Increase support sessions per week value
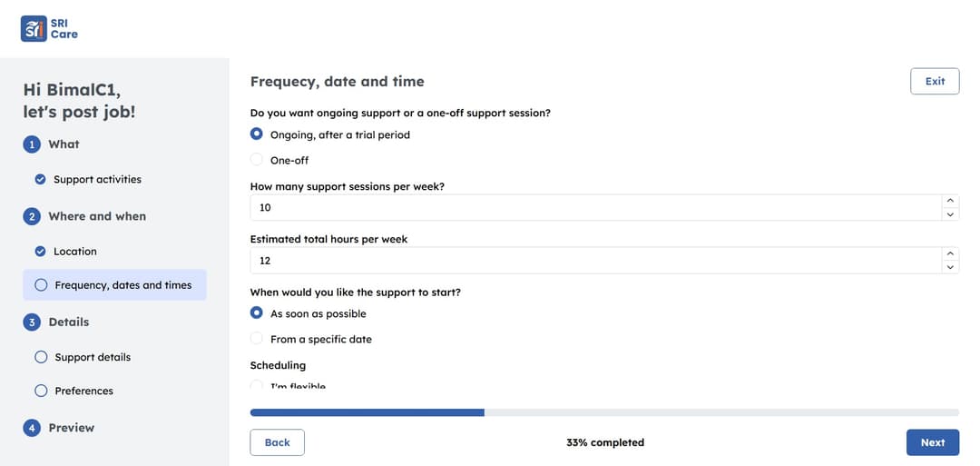This screenshot has height=466, width=980. click(x=950, y=201)
